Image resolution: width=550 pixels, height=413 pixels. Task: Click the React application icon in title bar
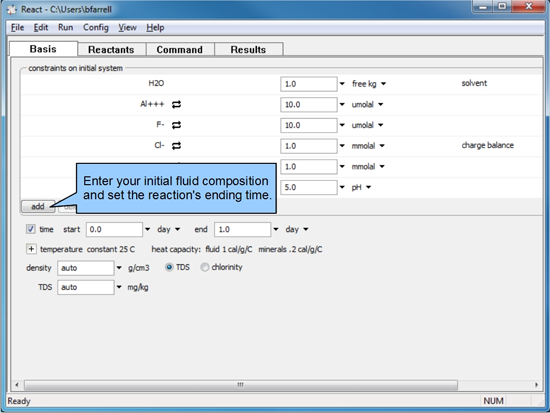pyautogui.click(x=12, y=9)
